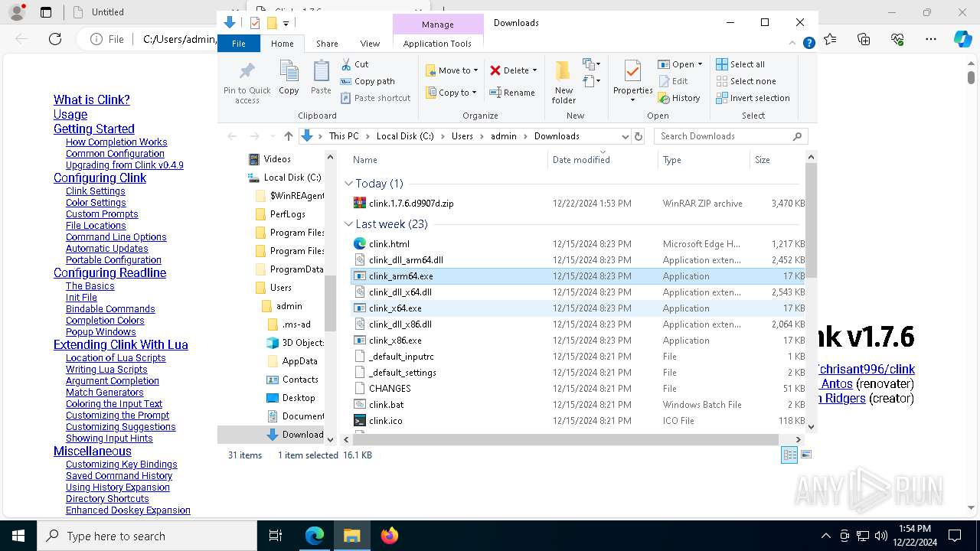This screenshot has height=551, width=980.
Task: Open Customize Quick Access Toolbar dropdown
Action: coord(286,23)
